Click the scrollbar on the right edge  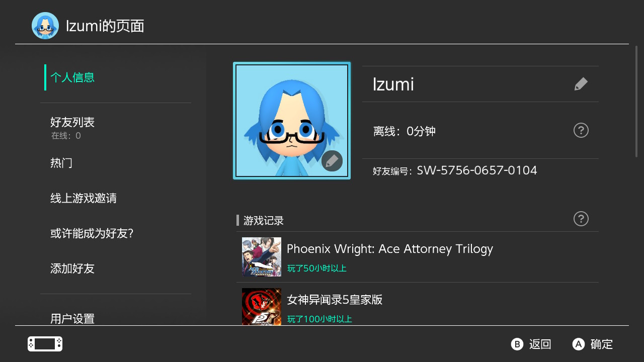point(636,102)
